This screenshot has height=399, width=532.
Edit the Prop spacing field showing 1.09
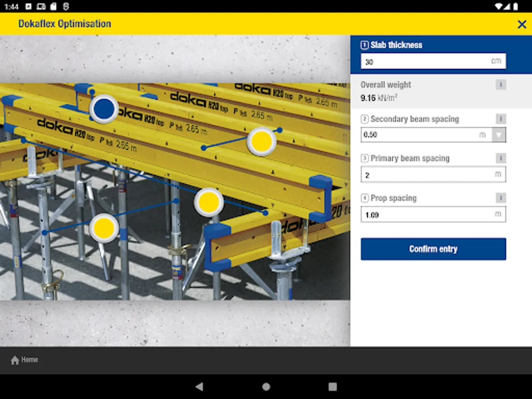[433, 215]
